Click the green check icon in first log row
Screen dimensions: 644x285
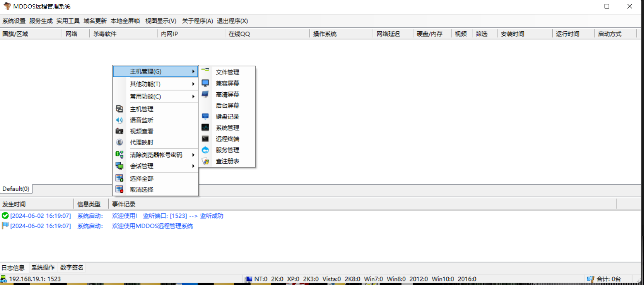[x=5, y=215]
